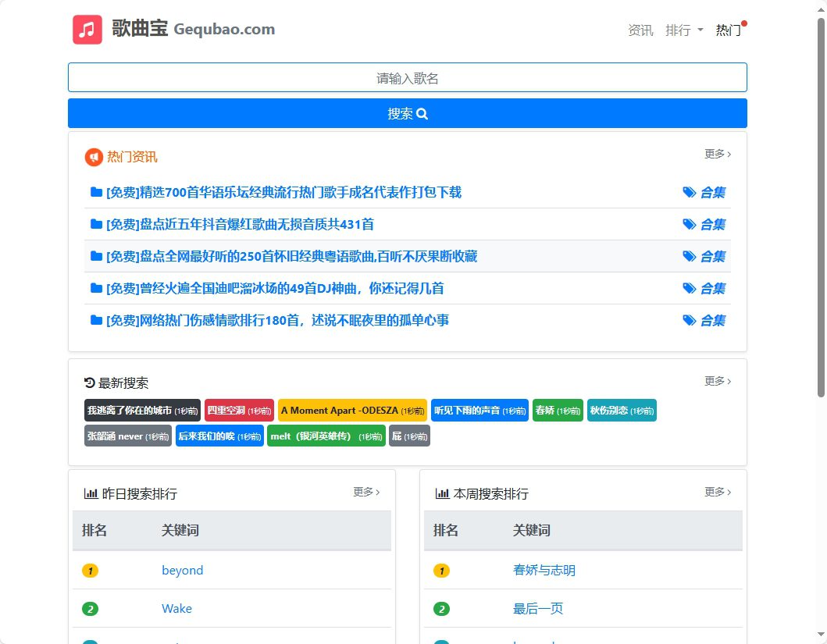Click bar chart icon beside 本周搜索排行
The image size is (827, 644).
point(442,493)
